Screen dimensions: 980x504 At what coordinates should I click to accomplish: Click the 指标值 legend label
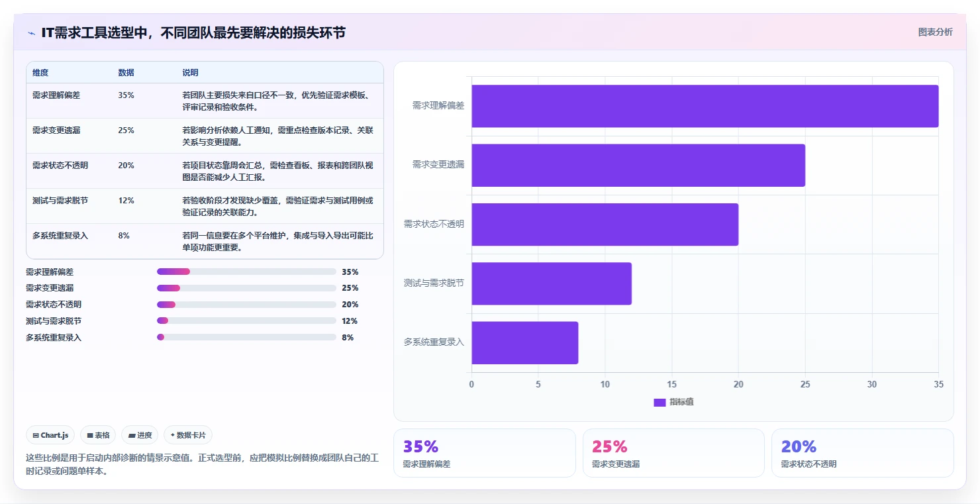point(681,402)
